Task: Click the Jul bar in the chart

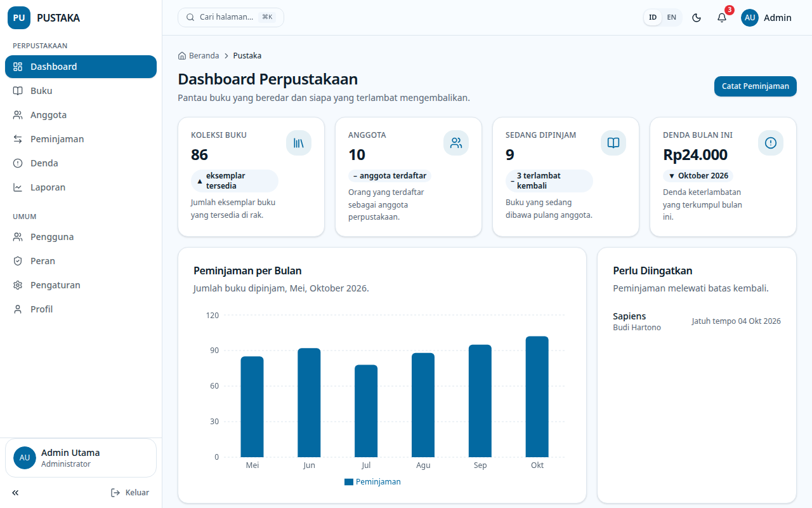Action: [x=366, y=411]
